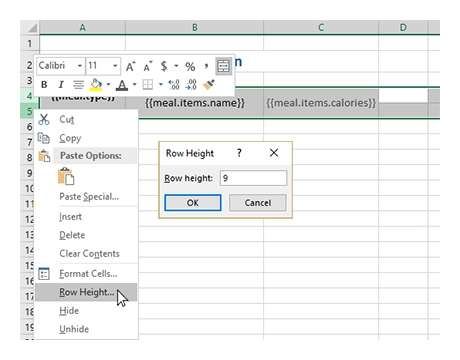The height and width of the screenshot is (360, 460).
Task: Open the font size 11 dropdown
Action: pyautogui.click(x=115, y=66)
